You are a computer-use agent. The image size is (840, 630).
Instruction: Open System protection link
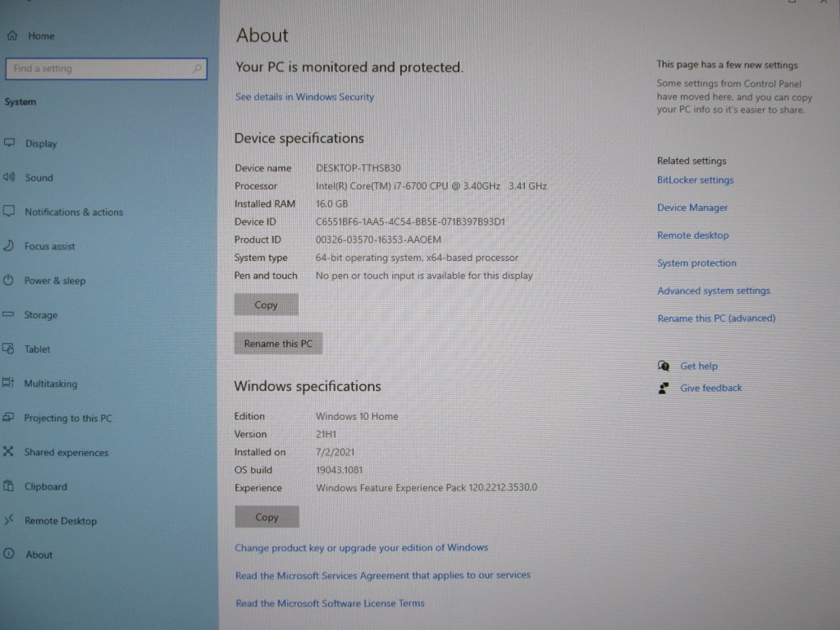point(697,263)
